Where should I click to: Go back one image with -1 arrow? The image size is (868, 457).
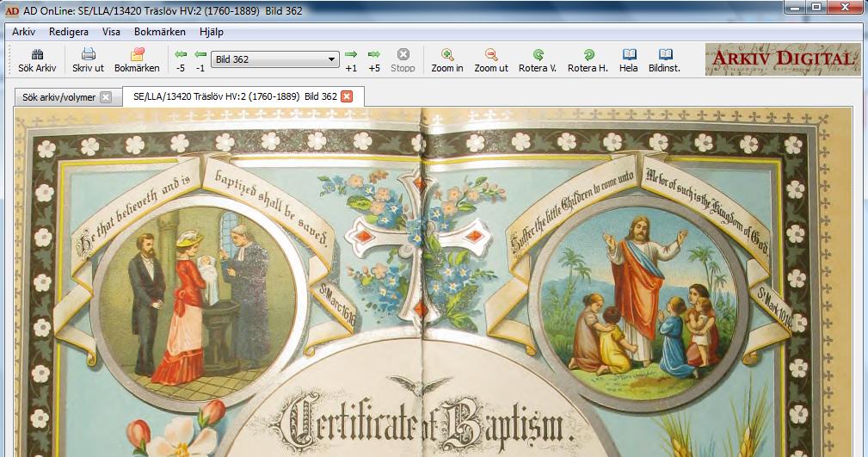pos(200,60)
